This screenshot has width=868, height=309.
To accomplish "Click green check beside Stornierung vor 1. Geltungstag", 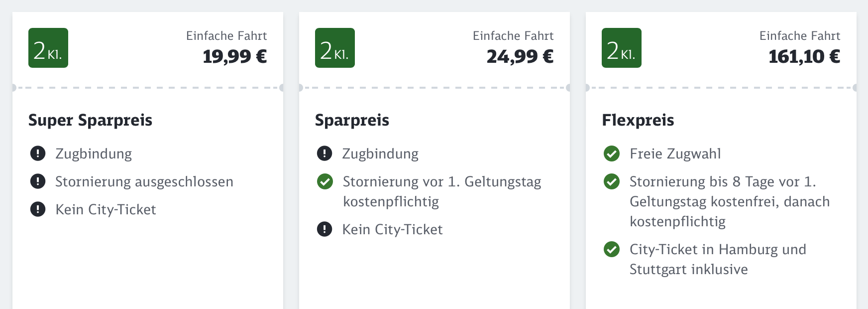I will tap(325, 181).
